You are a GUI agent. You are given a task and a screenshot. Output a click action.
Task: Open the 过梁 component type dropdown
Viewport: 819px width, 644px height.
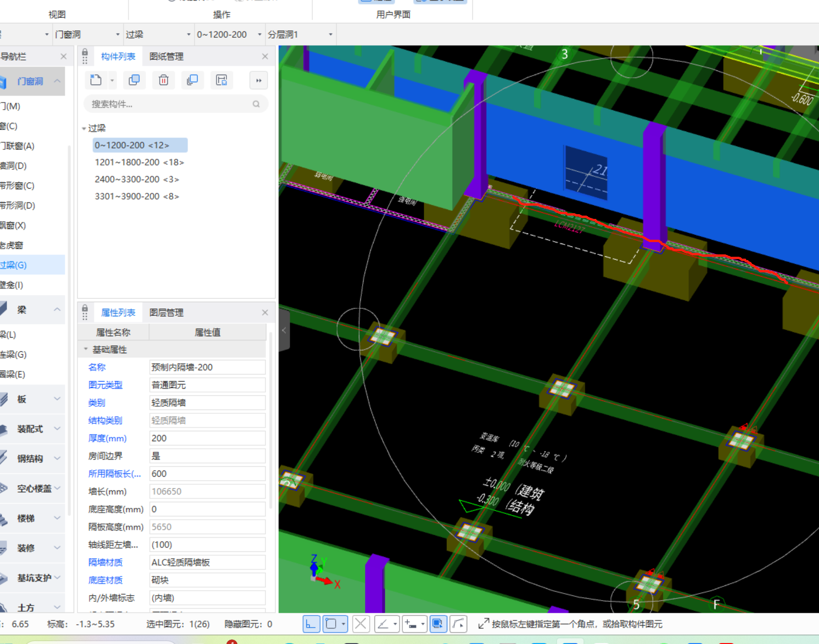(x=188, y=35)
